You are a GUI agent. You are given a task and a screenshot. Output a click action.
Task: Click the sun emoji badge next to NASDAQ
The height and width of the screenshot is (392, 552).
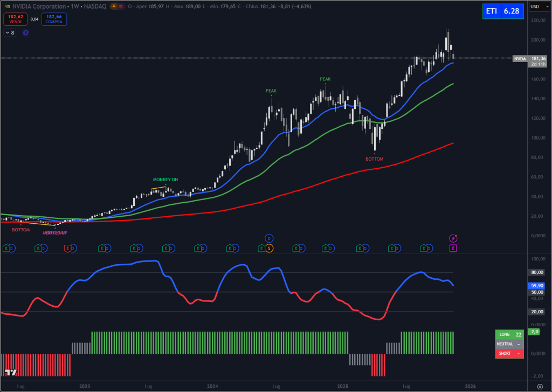[114, 6]
